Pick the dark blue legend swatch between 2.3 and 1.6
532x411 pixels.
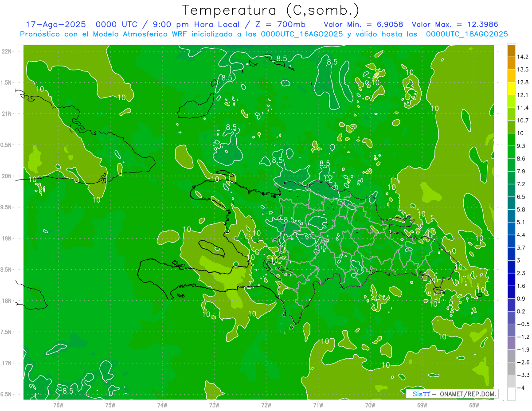511,279
